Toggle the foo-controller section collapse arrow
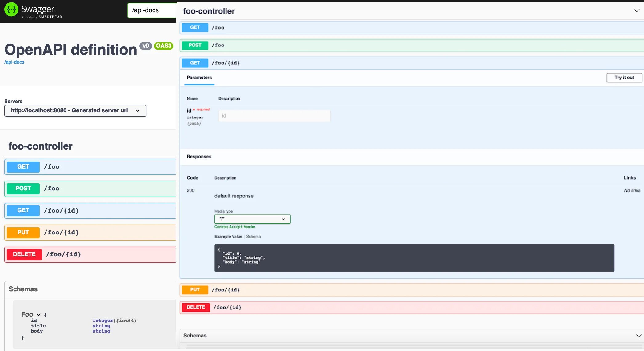 (635, 10)
